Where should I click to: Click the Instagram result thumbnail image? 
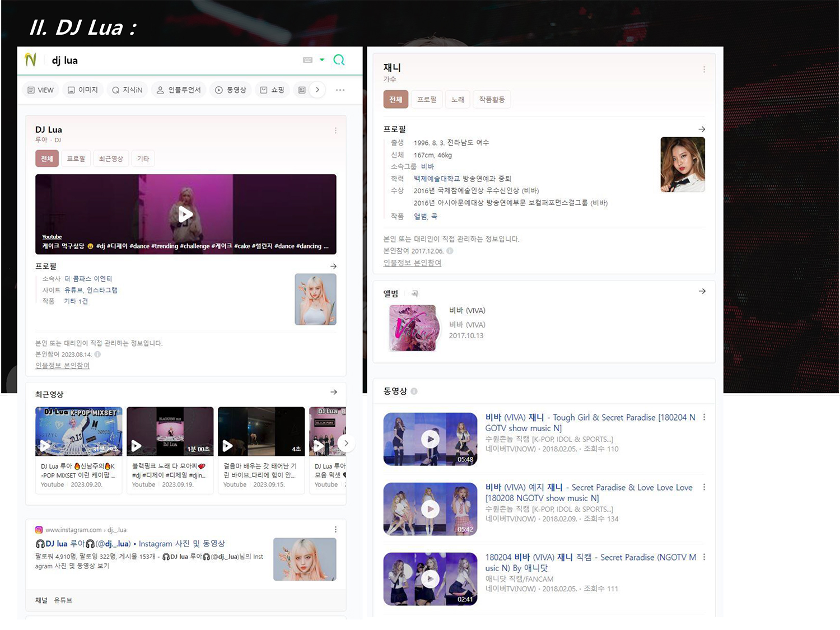(305, 559)
